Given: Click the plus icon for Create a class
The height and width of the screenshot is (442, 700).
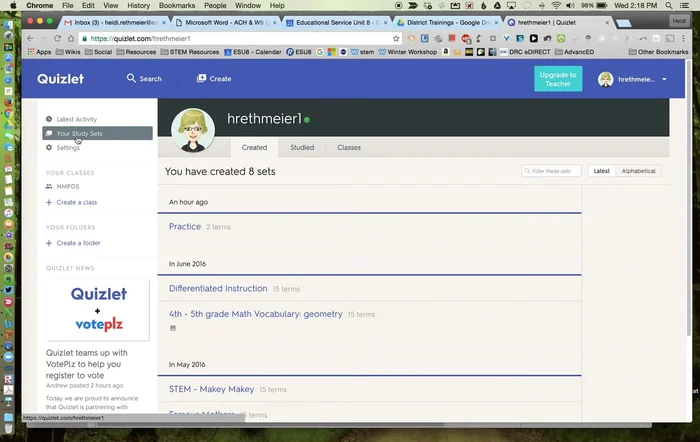Looking at the screenshot, I should click(x=49, y=202).
